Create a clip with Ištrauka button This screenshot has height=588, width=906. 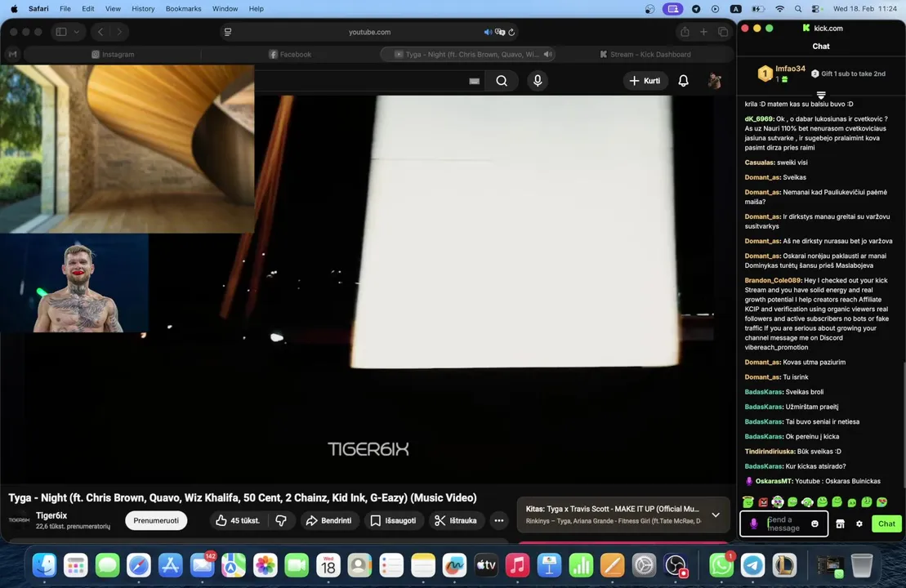456,520
